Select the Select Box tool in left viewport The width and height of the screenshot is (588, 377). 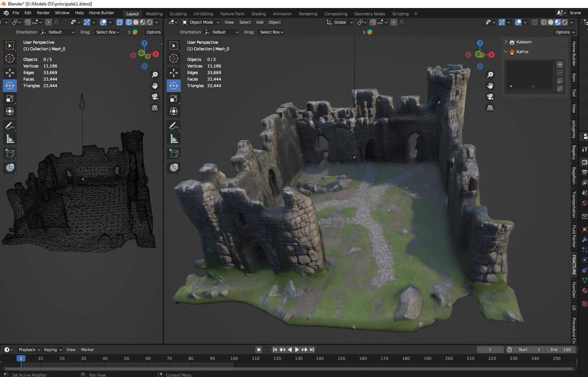[10, 46]
